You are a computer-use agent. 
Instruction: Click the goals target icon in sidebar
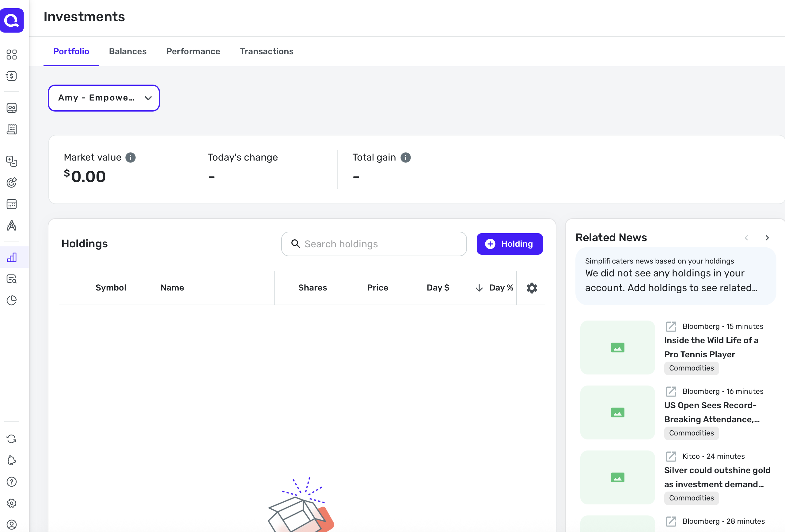click(11, 182)
